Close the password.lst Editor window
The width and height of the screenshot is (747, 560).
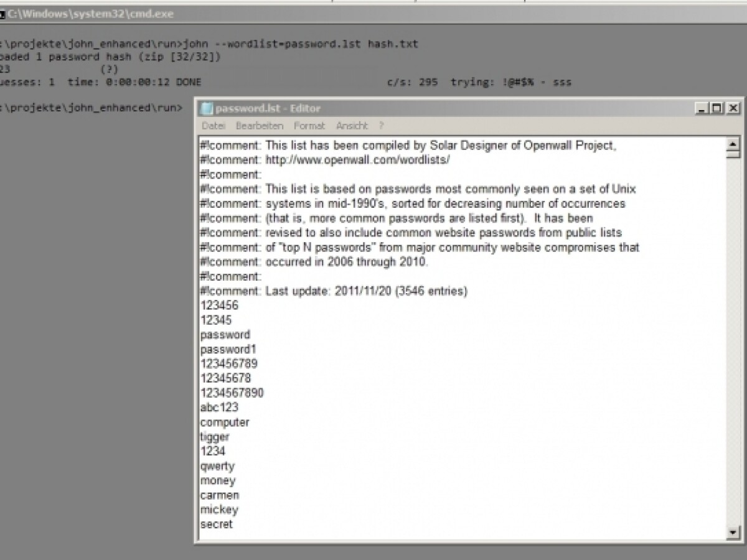(x=733, y=108)
